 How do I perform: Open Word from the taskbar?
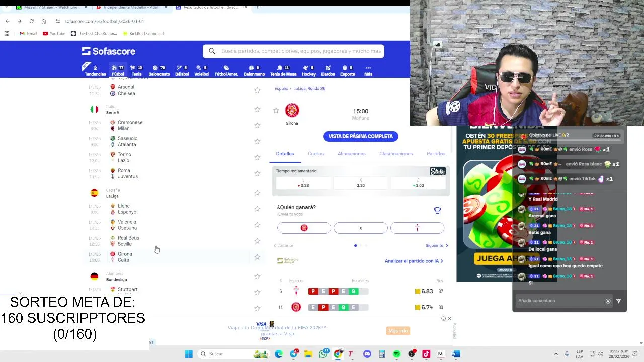(455, 354)
